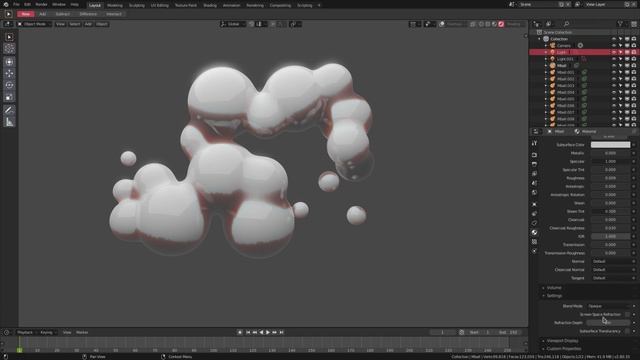Jump to timeline end button
The height and width of the screenshot is (360, 640).
[282, 332]
